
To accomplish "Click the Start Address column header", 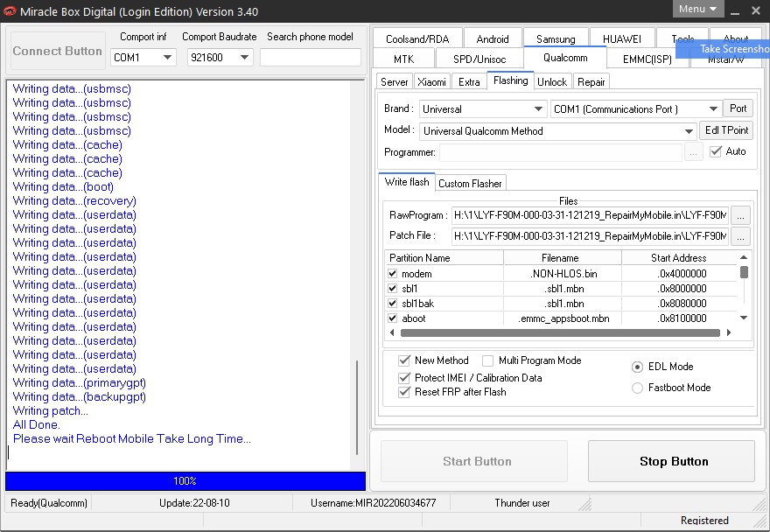I will [x=679, y=258].
